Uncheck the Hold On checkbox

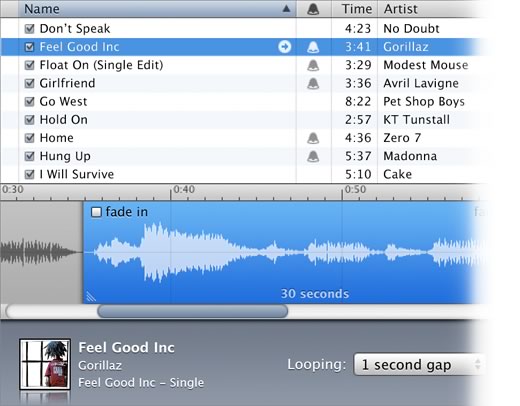[x=30, y=120]
